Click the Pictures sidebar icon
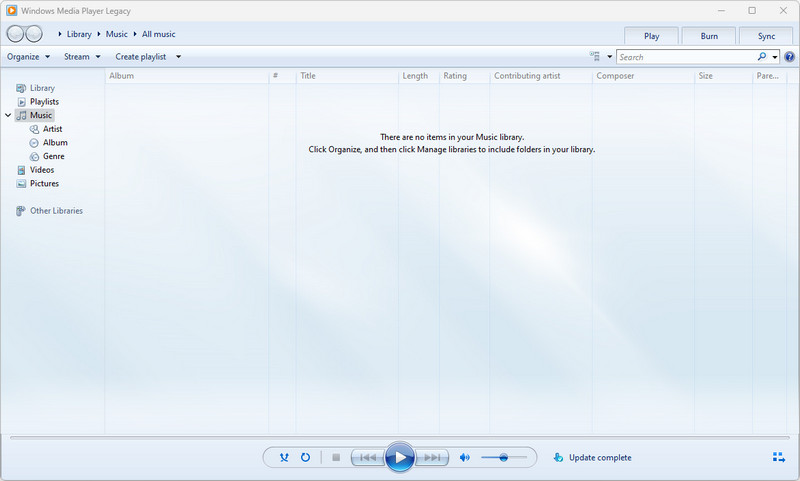 (x=21, y=184)
